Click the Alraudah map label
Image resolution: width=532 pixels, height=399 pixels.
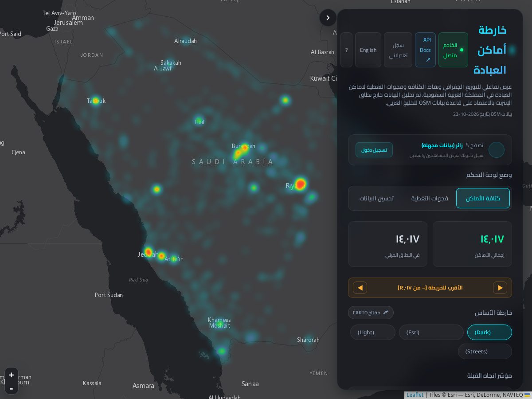click(185, 41)
